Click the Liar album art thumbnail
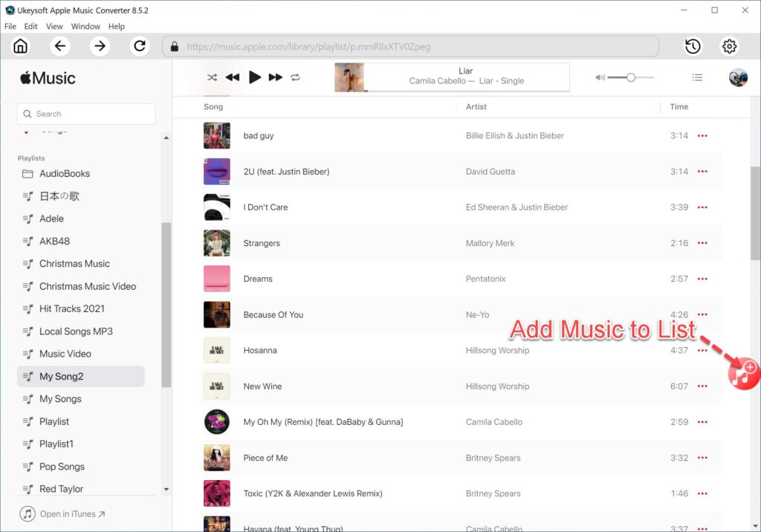761x532 pixels. [x=349, y=77]
